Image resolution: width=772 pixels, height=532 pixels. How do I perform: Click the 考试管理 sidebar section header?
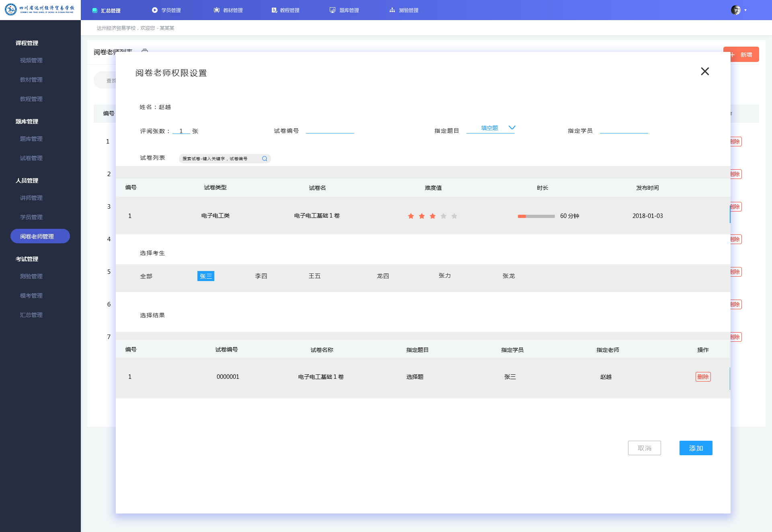click(27, 259)
